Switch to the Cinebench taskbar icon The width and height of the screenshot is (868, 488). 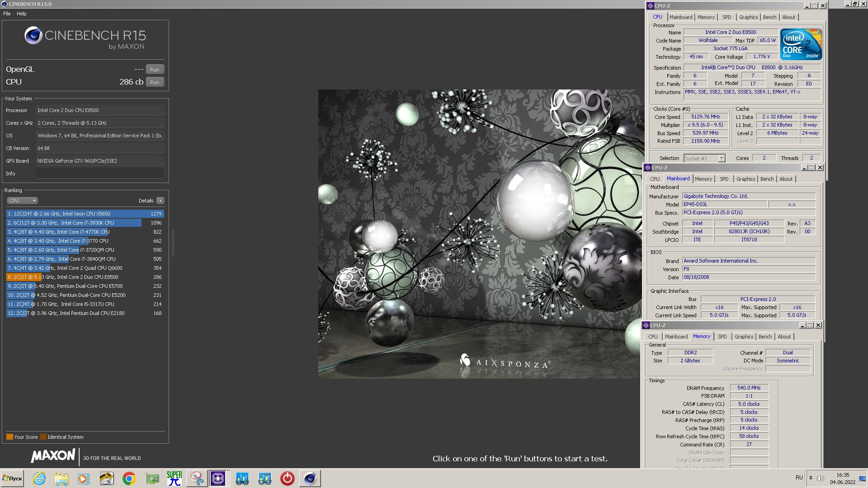pos(310,479)
